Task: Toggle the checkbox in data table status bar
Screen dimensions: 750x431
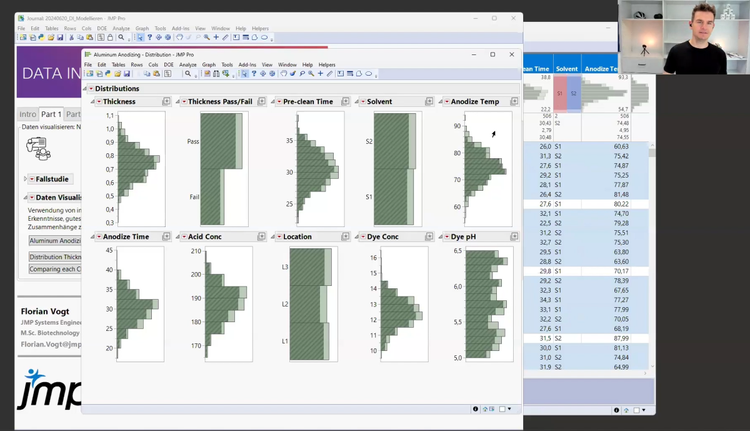Action: [x=637, y=409]
